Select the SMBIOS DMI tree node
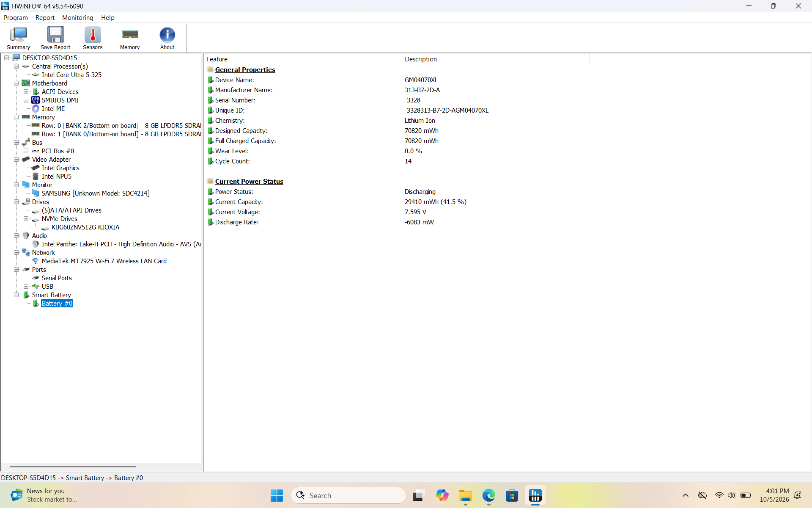This screenshot has height=508, width=812. tap(60, 100)
